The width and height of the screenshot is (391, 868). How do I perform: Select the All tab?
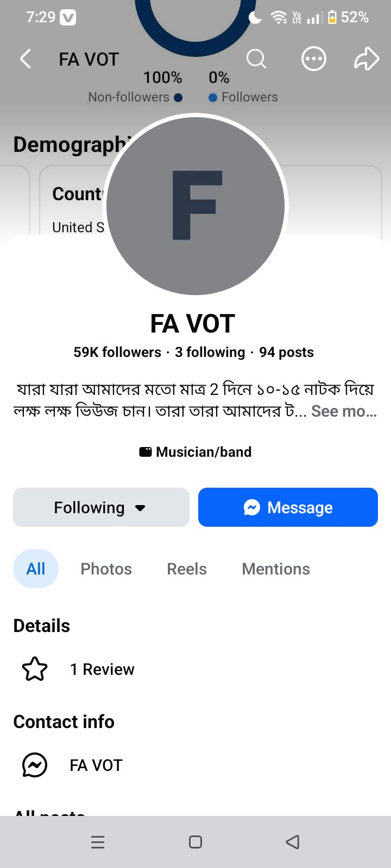[36, 569]
